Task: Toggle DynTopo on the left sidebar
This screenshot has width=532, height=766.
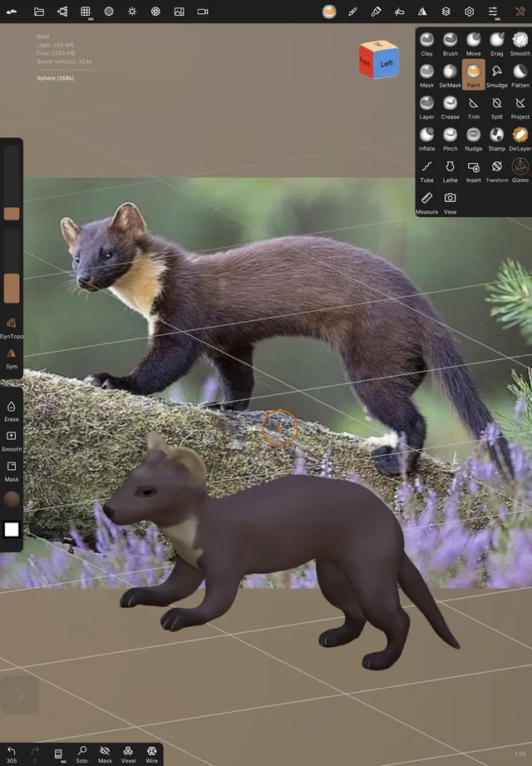Action: [x=12, y=328]
